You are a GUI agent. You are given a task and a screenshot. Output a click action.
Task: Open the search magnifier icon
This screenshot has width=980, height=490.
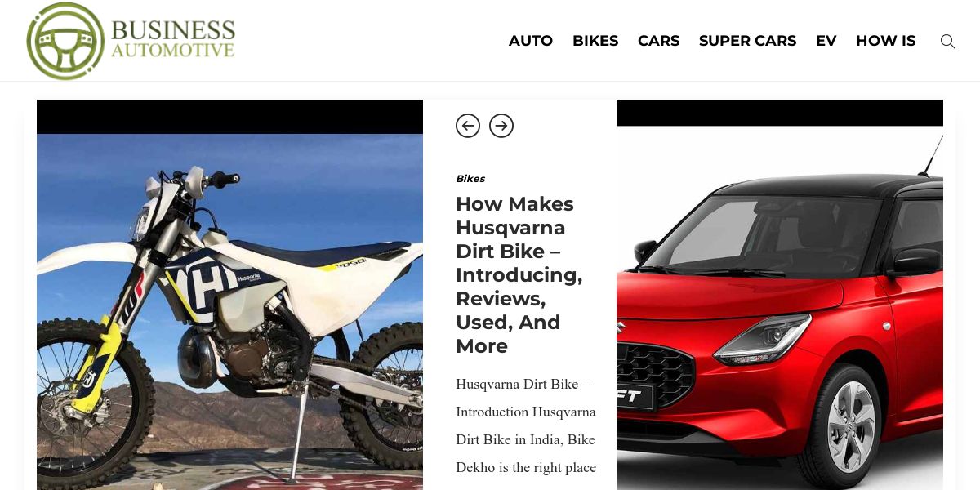[947, 41]
